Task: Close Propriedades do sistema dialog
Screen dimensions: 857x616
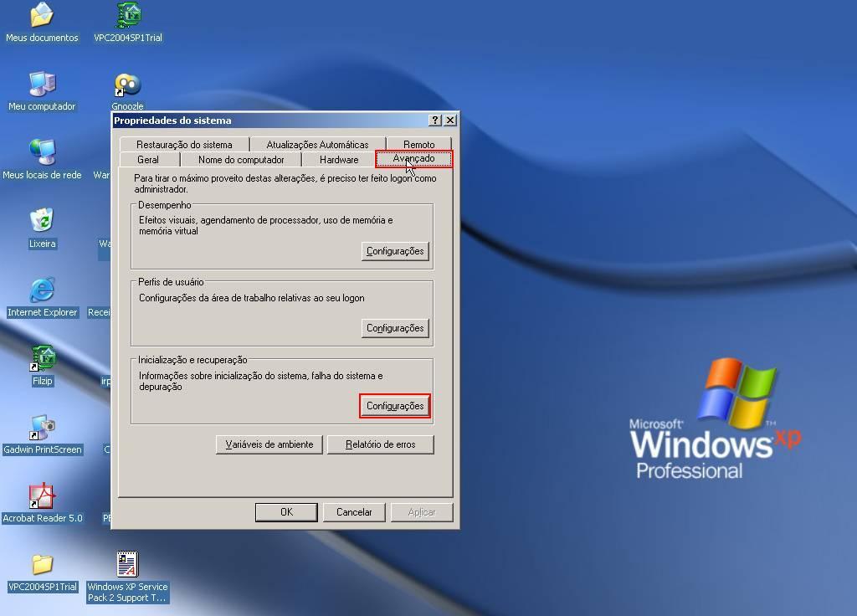Action: tap(450, 121)
